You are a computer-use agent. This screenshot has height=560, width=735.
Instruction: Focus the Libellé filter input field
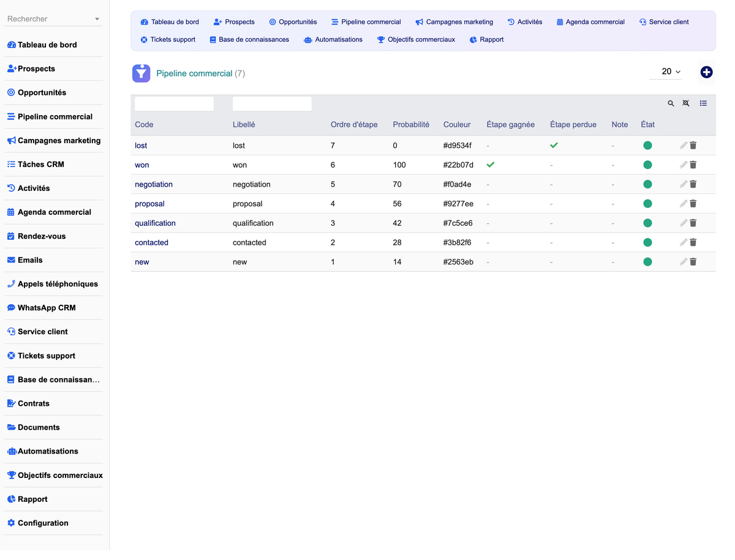[x=272, y=104]
